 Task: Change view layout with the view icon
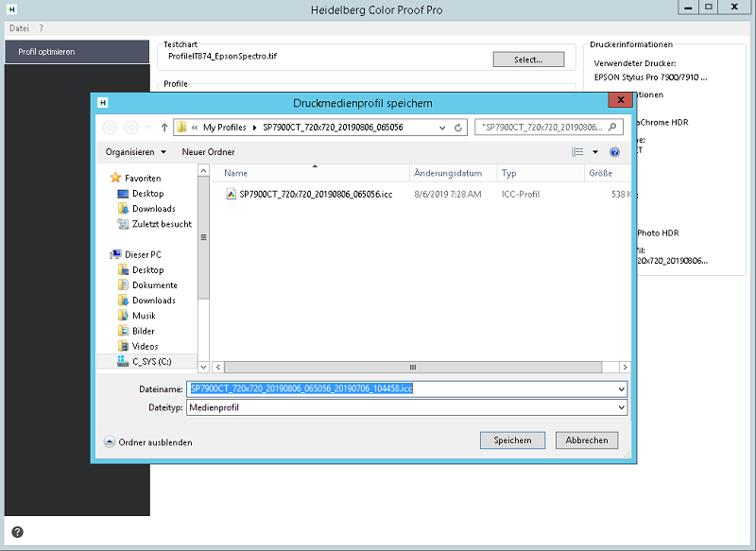577,152
